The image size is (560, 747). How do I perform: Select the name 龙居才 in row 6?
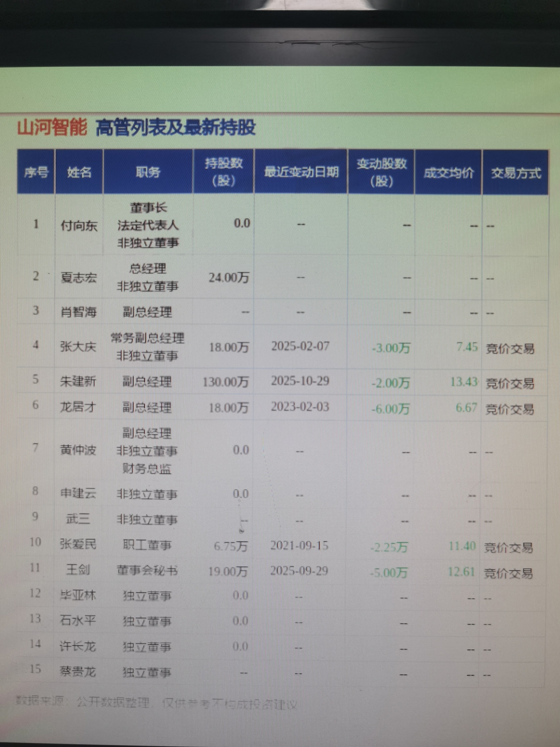78,407
